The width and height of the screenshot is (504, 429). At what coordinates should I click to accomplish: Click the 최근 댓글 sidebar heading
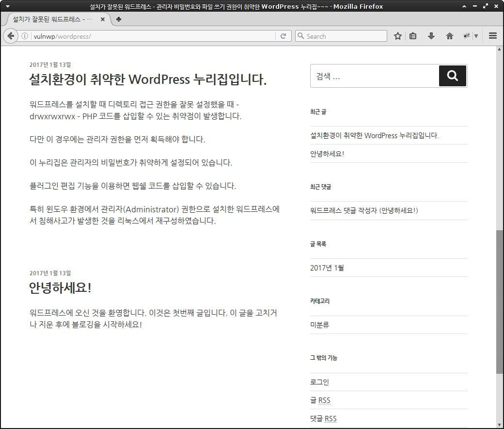tap(320, 187)
